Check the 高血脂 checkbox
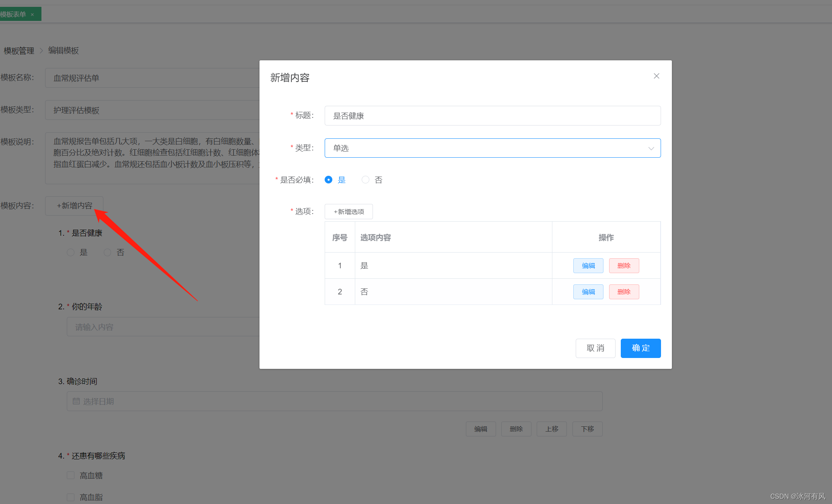Image resolution: width=832 pixels, height=504 pixels. click(x=71, y=497)
